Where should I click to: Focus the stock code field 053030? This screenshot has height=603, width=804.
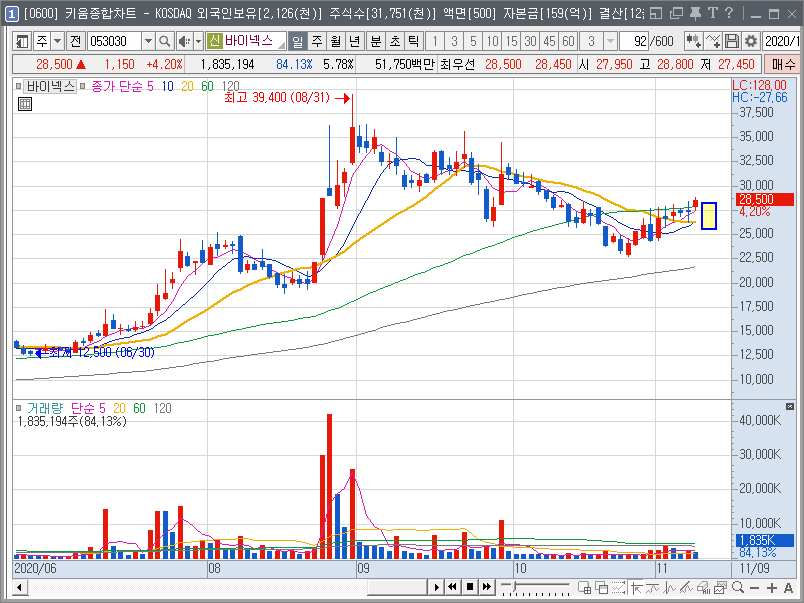click(x=114, y=41)
